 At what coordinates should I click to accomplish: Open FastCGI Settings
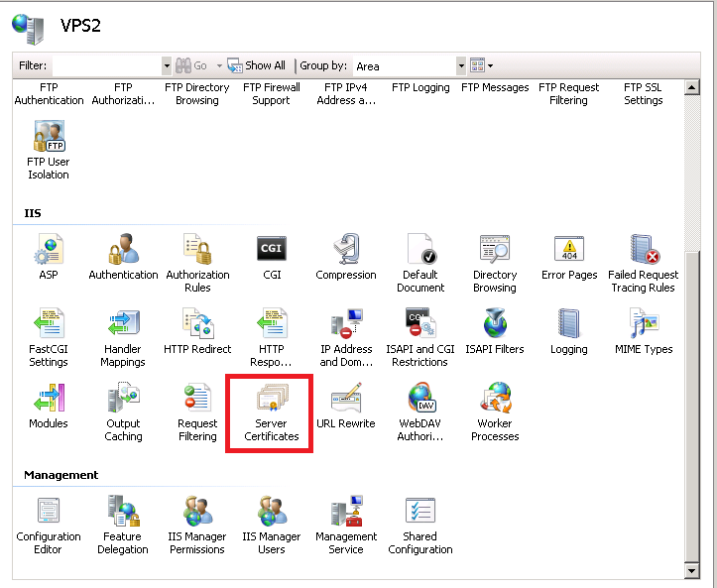[x=49, y=337]
